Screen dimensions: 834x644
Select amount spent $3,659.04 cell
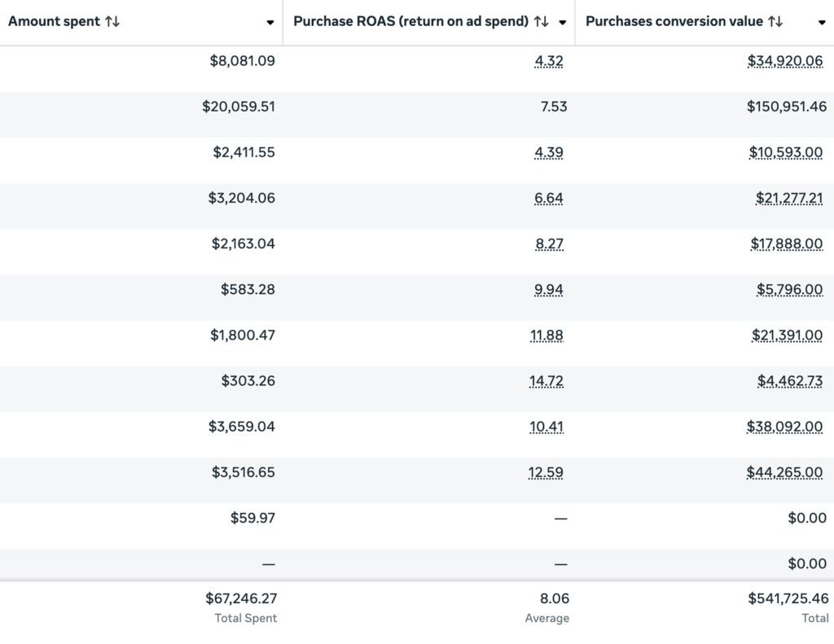coord(241,427)
